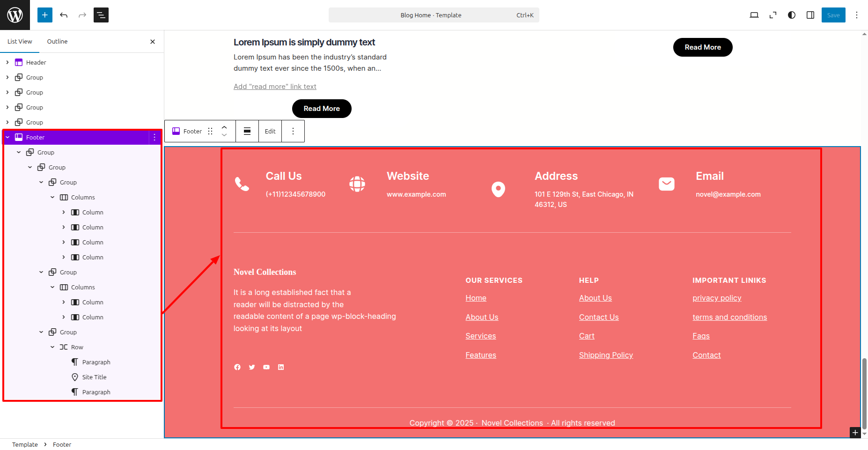
Task: Click the Undo arrow icon
Action: coord(64,15)
